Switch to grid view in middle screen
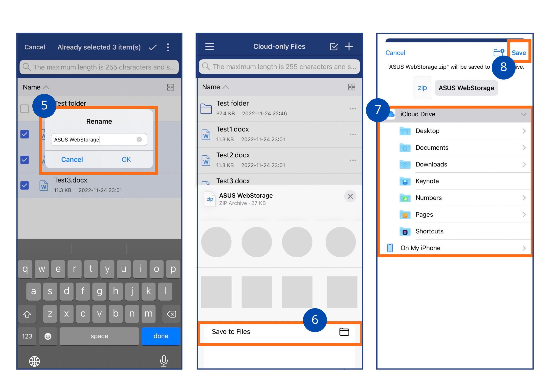 coord(351,87)
